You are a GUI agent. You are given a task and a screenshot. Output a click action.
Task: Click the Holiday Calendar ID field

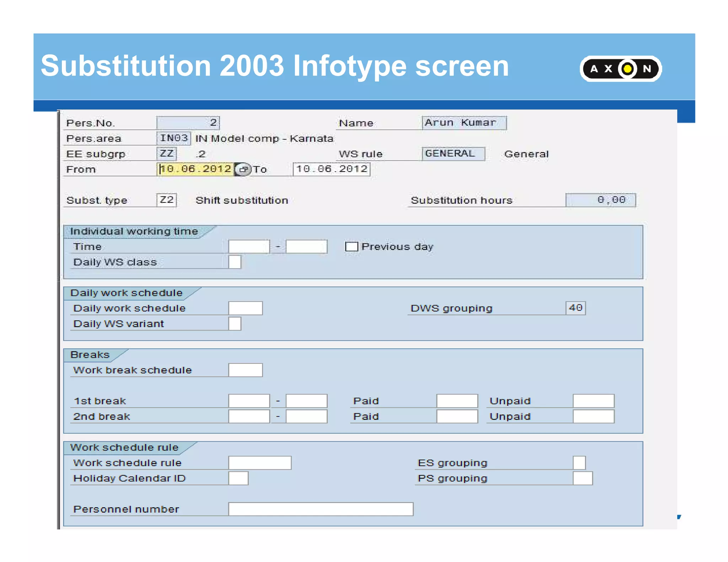(238, 478)
